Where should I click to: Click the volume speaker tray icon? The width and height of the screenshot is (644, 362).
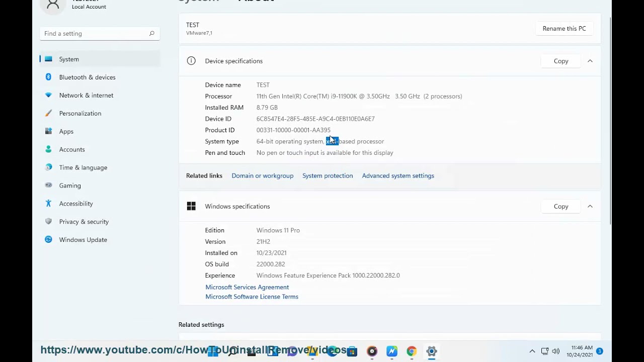click(556, 351)
